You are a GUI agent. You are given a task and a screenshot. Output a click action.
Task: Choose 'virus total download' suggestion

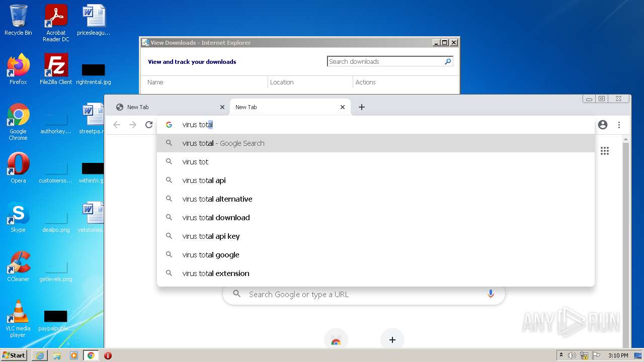click(x=376, y=218)
